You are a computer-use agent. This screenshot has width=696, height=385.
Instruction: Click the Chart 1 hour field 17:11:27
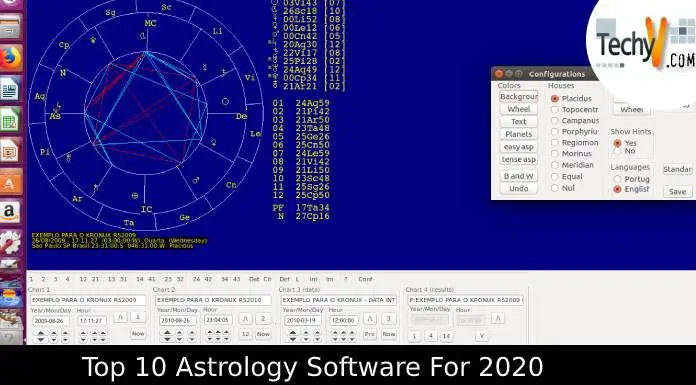tap(92, 321)
